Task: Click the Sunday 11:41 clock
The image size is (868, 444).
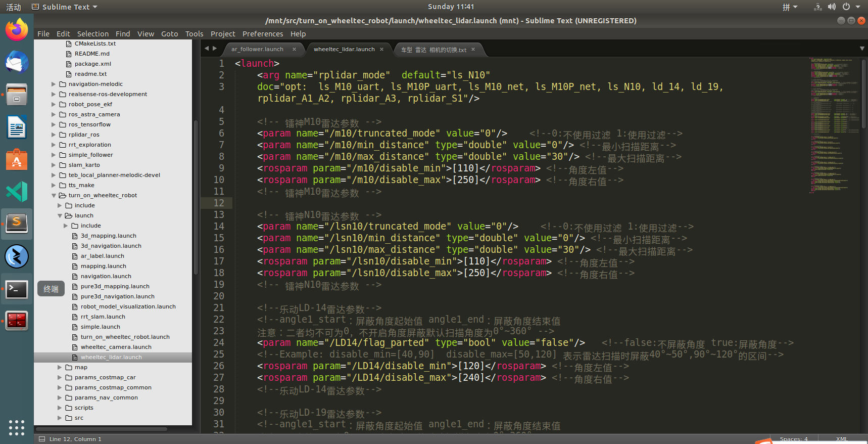Action: [x=451, y=7]
